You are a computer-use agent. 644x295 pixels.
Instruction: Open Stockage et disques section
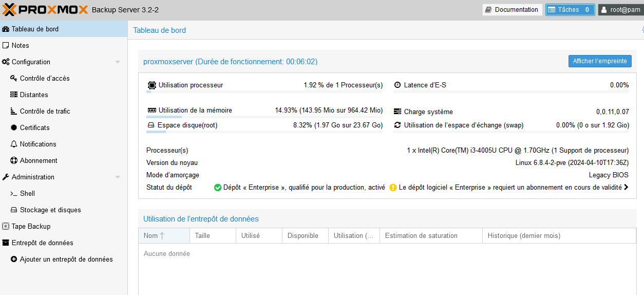coord(50,210)
